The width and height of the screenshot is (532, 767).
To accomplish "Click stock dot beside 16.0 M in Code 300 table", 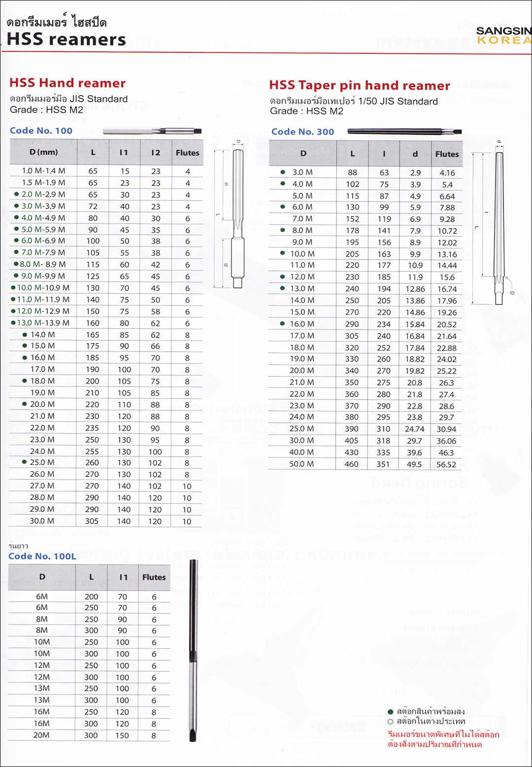I will coord(283,324).
